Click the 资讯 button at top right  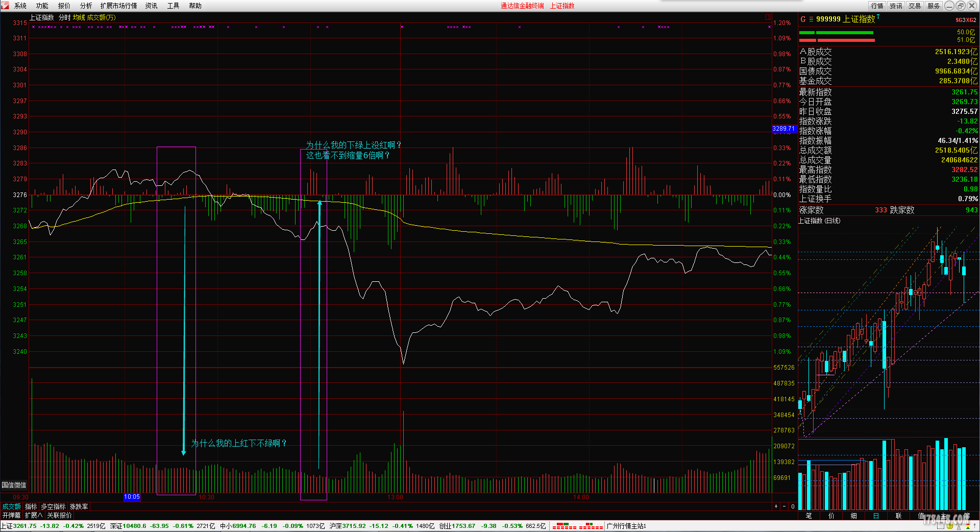coord(896,6)
